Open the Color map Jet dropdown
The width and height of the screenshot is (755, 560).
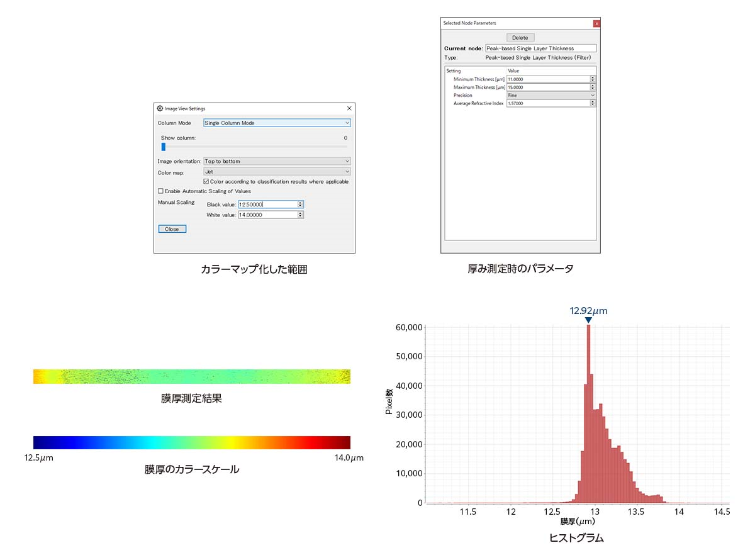277,171
